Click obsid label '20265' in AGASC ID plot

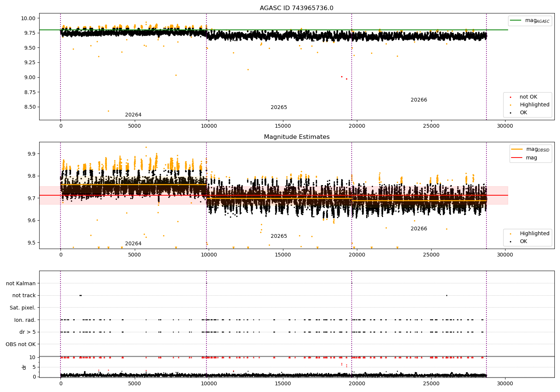click(279, 108)
